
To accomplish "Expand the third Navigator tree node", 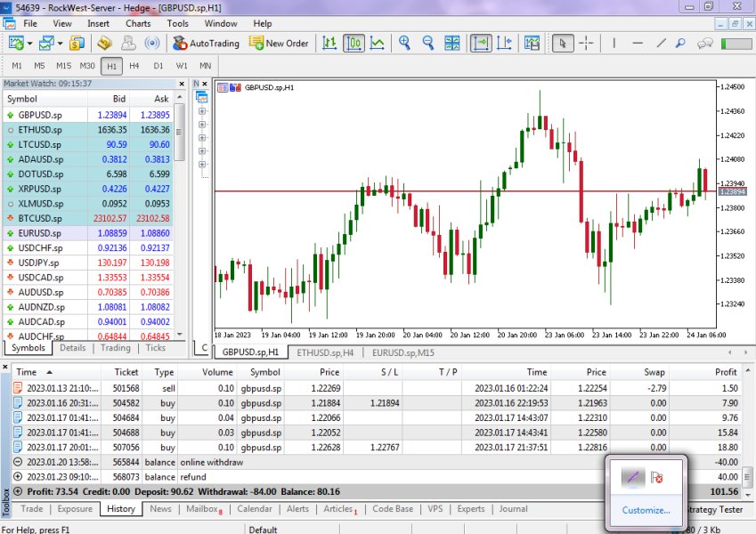I will coord(202,138).
